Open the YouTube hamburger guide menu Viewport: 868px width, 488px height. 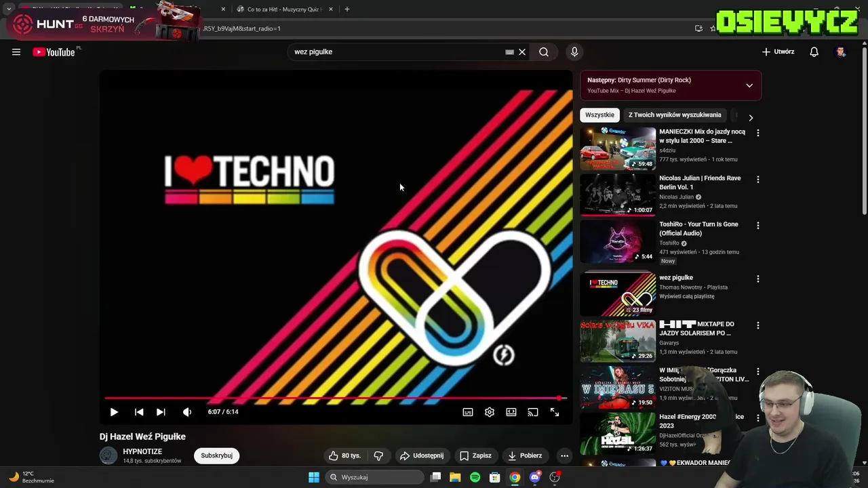(x=16, y=52)
